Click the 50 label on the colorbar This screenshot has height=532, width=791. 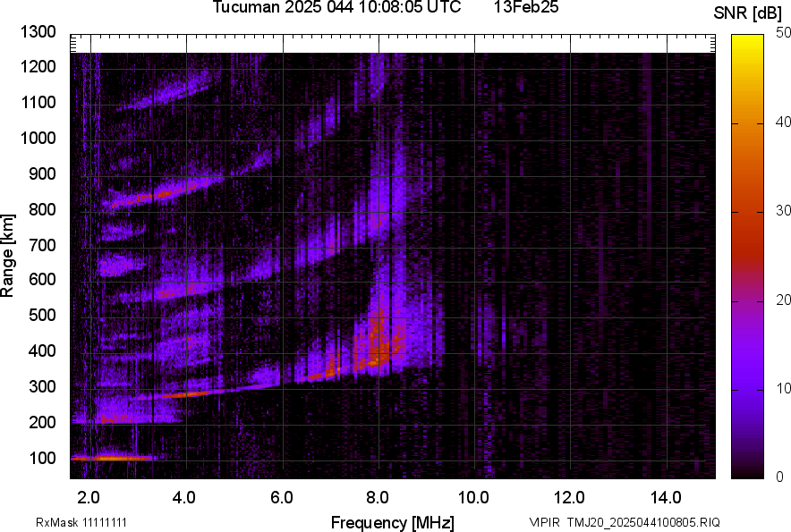[x=784, y=33]
